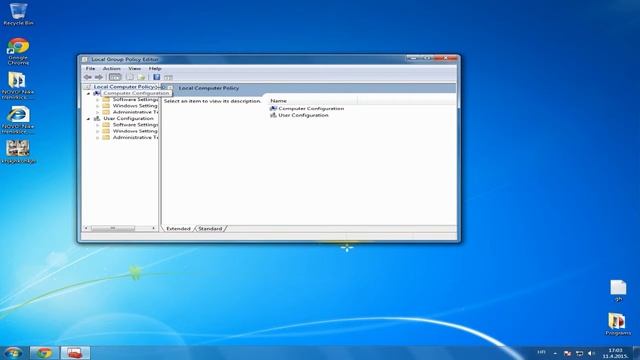The image size is (640, 360).
Task: Select Software Settings under User Configuration in tree
Action: [x=135, y=125]
